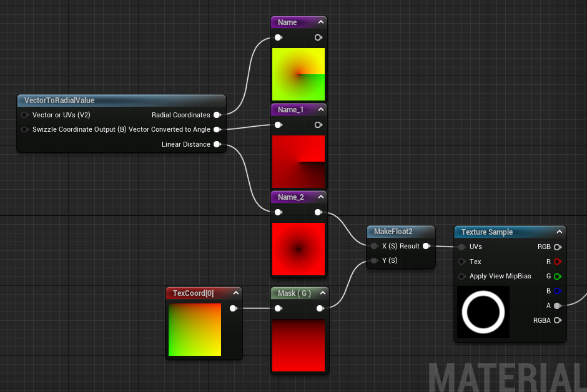This screenshot has height=392, width=587.
Task: Click the Swizzle Coordinate Output (B) input pin
Action: [25, 129]
